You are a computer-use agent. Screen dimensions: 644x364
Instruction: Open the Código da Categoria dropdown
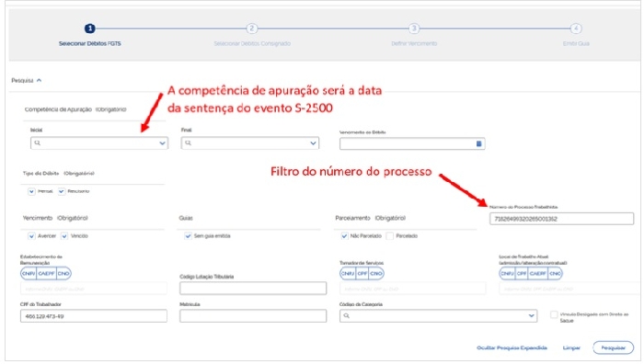coord(531,316)
